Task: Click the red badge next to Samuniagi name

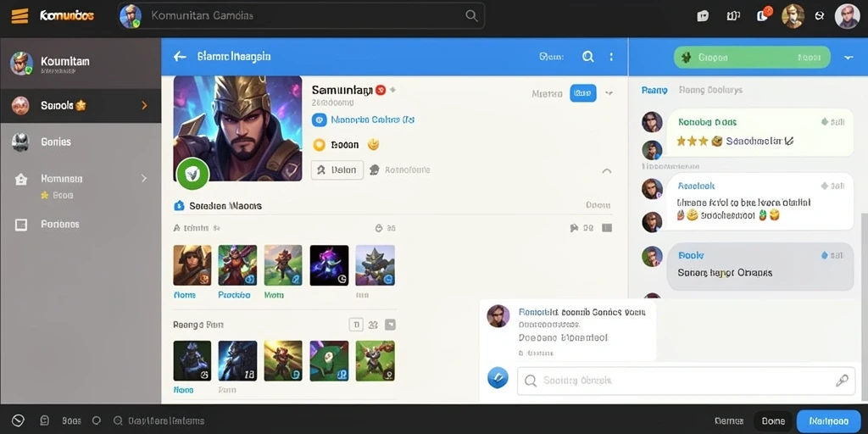Action: tap(381, 90)
